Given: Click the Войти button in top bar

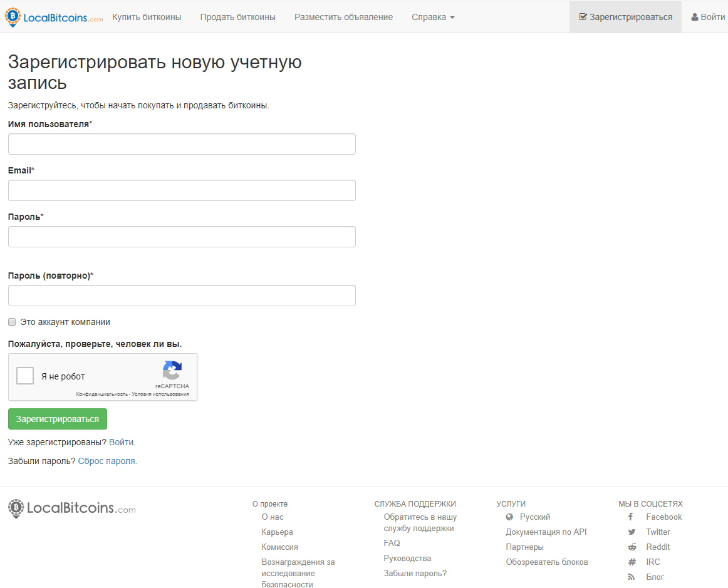Looking at the screenshot, I should 708,17.
